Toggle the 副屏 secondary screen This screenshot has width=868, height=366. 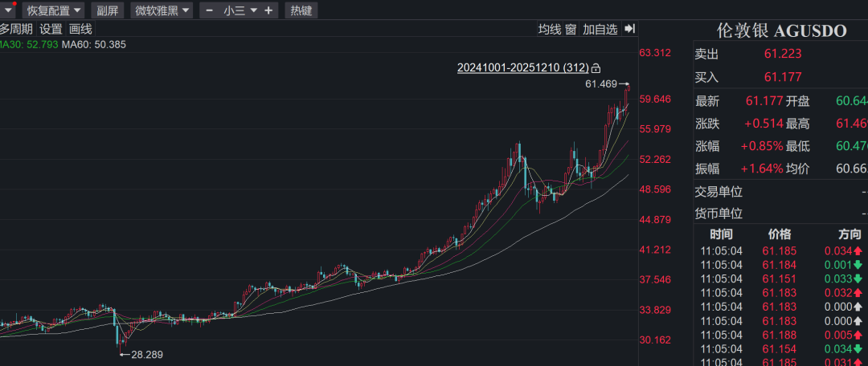[106, 10]
